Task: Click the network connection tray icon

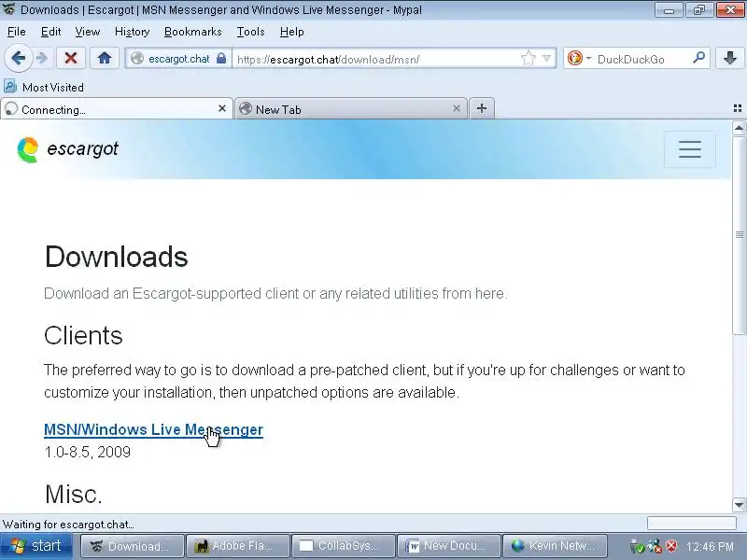Action: coord(655,546)
